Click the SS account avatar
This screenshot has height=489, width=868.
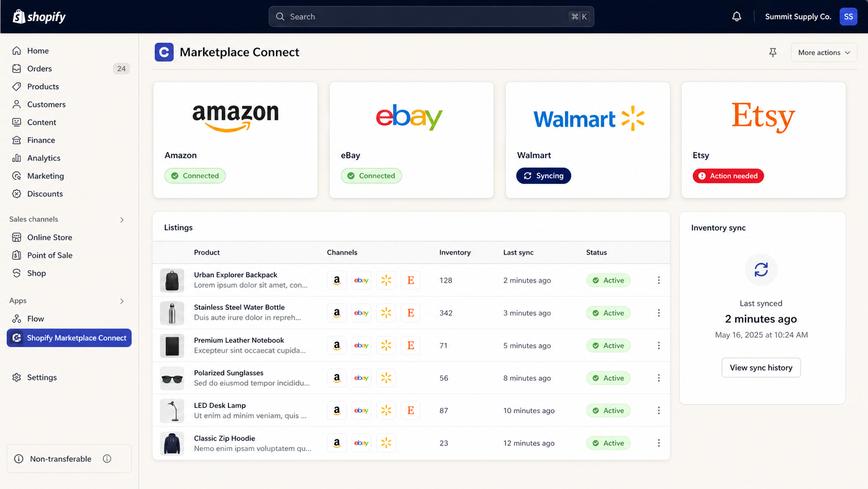click(848, 17)
